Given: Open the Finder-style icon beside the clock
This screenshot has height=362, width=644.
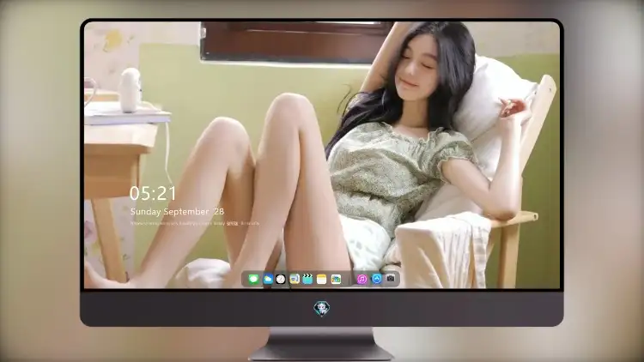Looking at the screenshot, I should [x=295, y=280].
